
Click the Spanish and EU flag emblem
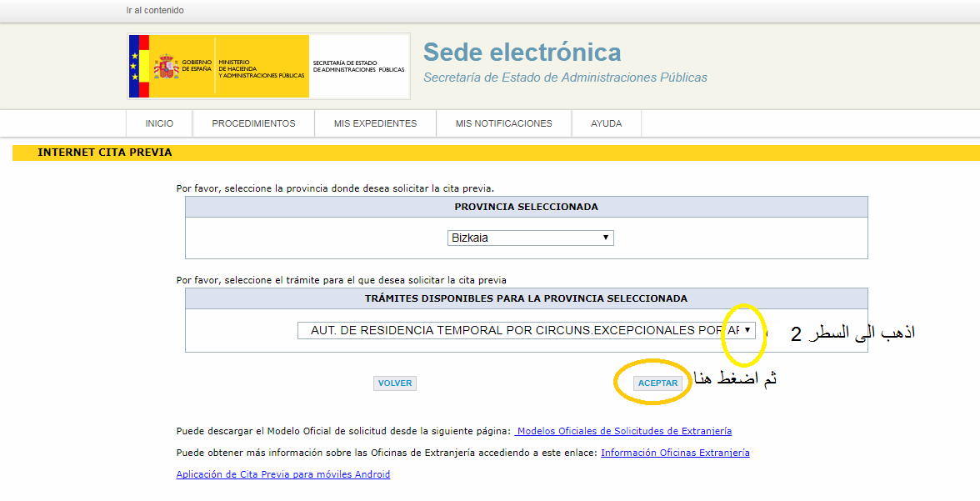click(138, 67)
